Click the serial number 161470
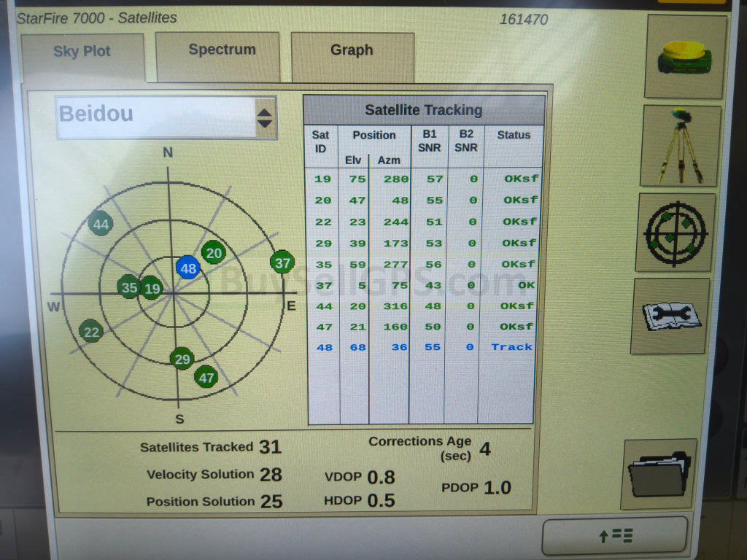 (524, 19)
